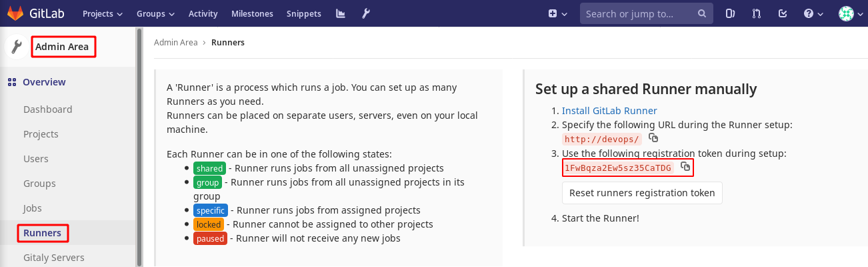Click the orange locked badge
This screenshot has width=868, height=267.
pyautogui.click(x=209, y=224)
